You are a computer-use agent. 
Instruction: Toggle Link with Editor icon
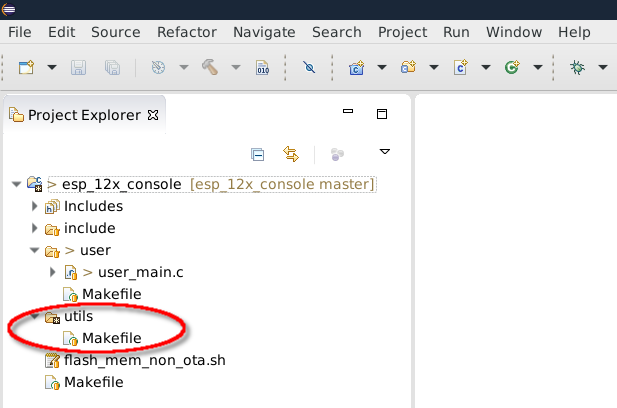pos(291,154)
